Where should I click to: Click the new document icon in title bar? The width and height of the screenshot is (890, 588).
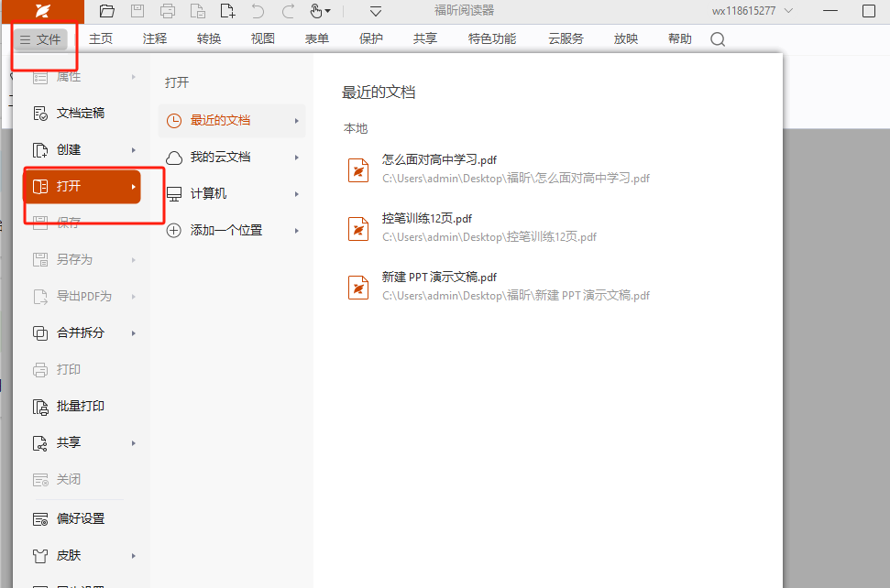(228, 11)
